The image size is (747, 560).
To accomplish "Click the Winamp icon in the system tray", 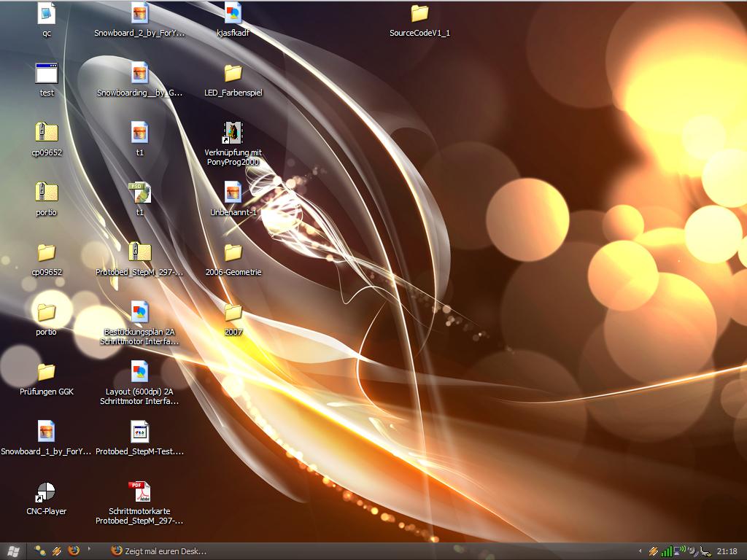I will pyautogui.click(x=653, y=551).
